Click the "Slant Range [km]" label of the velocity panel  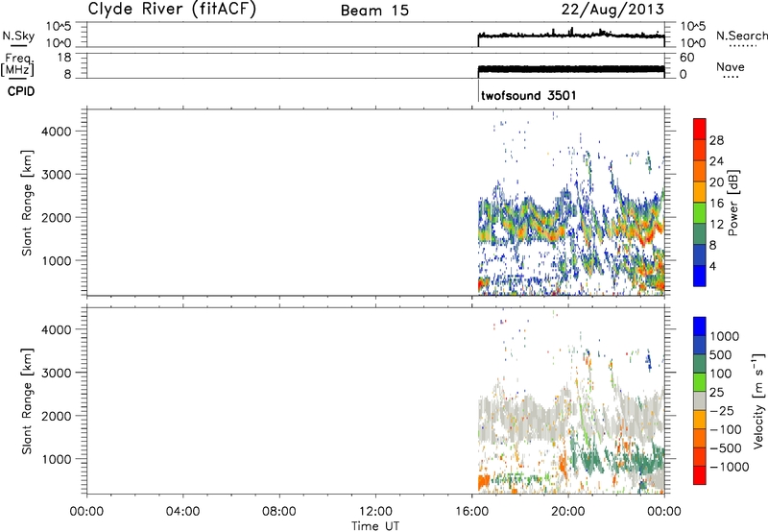(x=27, y=401)
